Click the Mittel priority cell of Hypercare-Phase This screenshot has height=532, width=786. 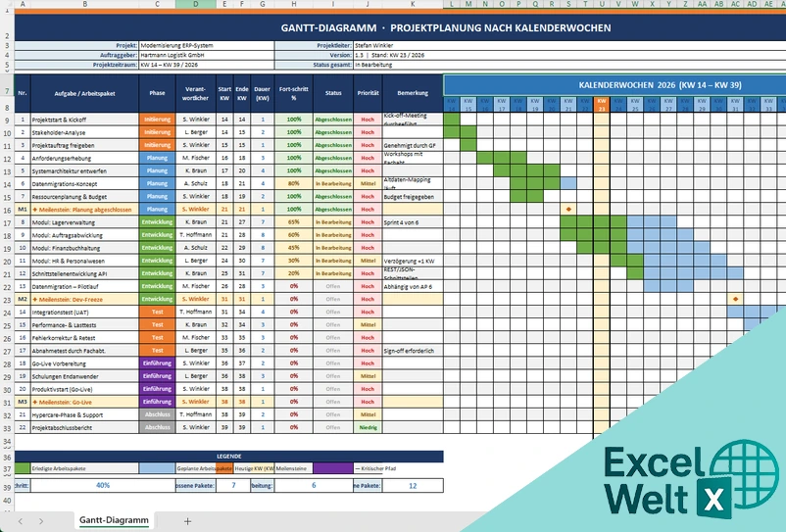point(368,414)
